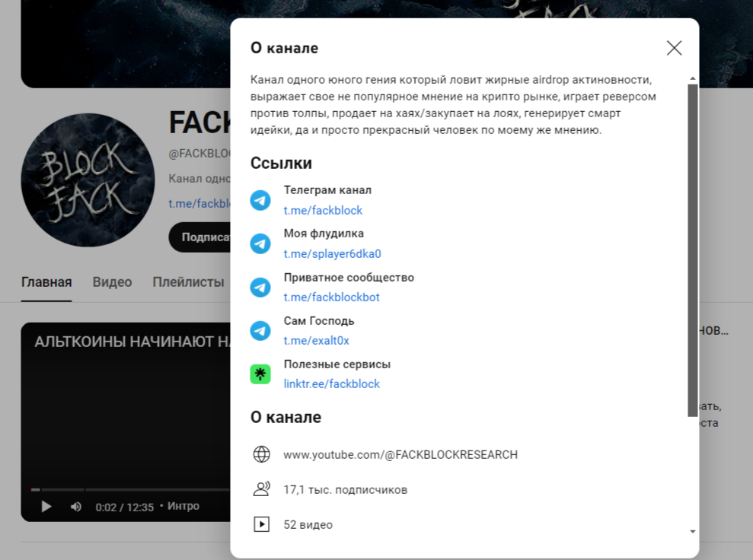The image size is (753, 560).
Task: Play the featured video
Action: 46,506
